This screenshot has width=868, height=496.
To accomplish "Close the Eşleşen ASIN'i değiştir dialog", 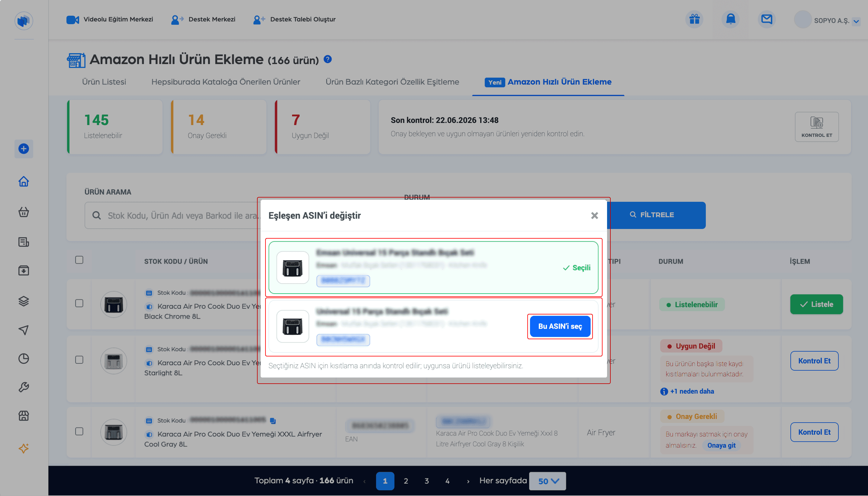I will tap(595, 215).
